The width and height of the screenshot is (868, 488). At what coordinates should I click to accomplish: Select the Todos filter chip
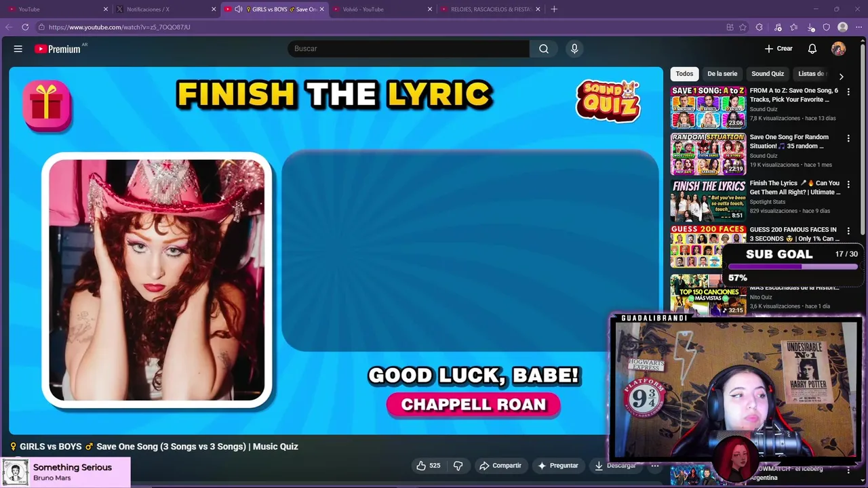point(684,74)
